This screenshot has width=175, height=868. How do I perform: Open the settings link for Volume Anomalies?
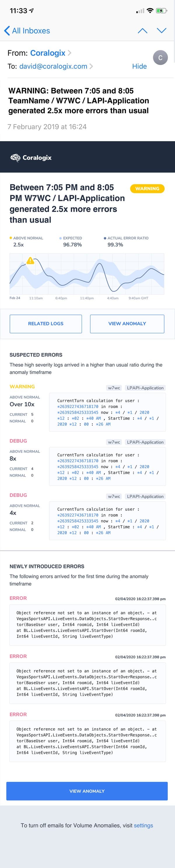pos(143,825)
